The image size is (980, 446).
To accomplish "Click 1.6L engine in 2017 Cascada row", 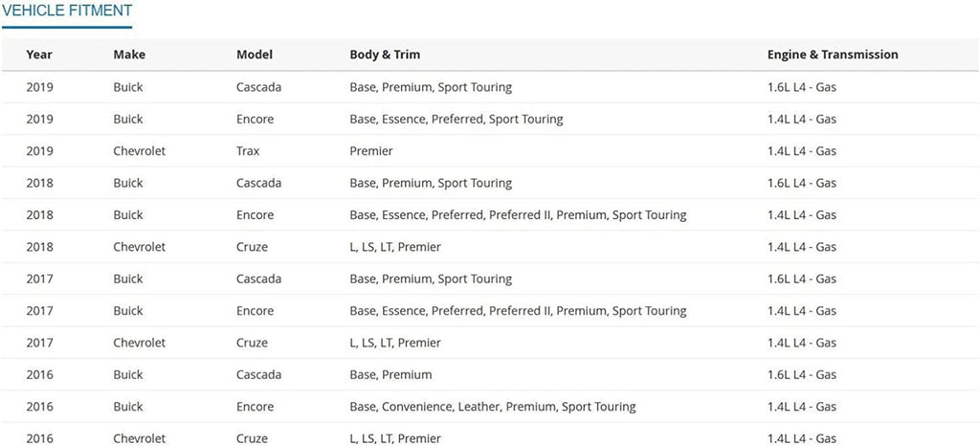I will [802, 279].
